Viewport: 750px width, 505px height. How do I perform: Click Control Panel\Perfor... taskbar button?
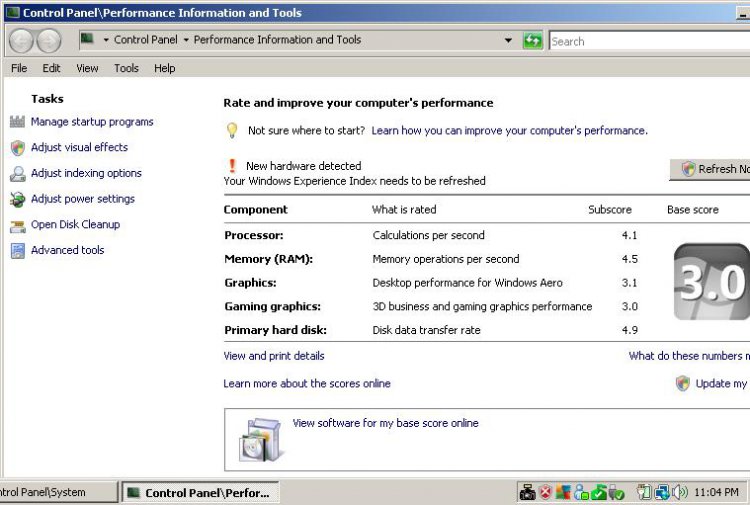pos(200,492)
